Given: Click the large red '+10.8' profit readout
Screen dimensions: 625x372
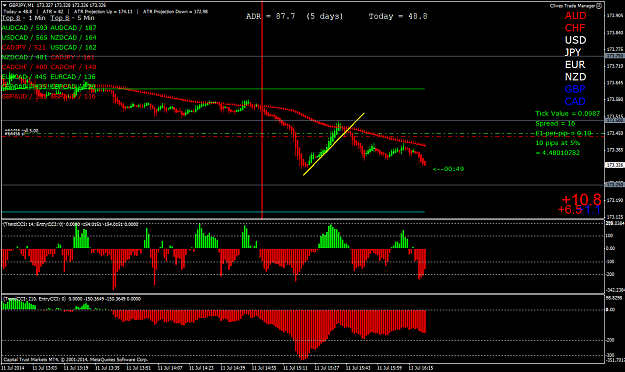Looking at the screenshot, I should pos(581,199).
